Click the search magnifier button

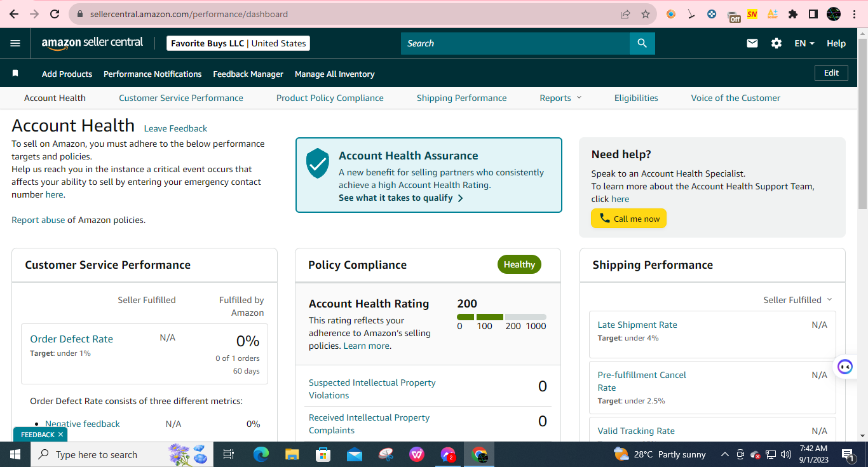coord(642,43)
